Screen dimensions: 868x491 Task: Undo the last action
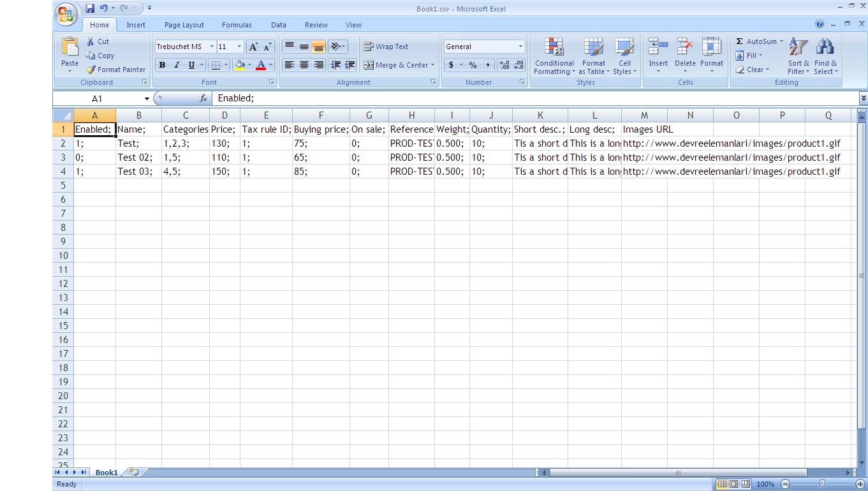pyautogui.click(x=103, y=8)
